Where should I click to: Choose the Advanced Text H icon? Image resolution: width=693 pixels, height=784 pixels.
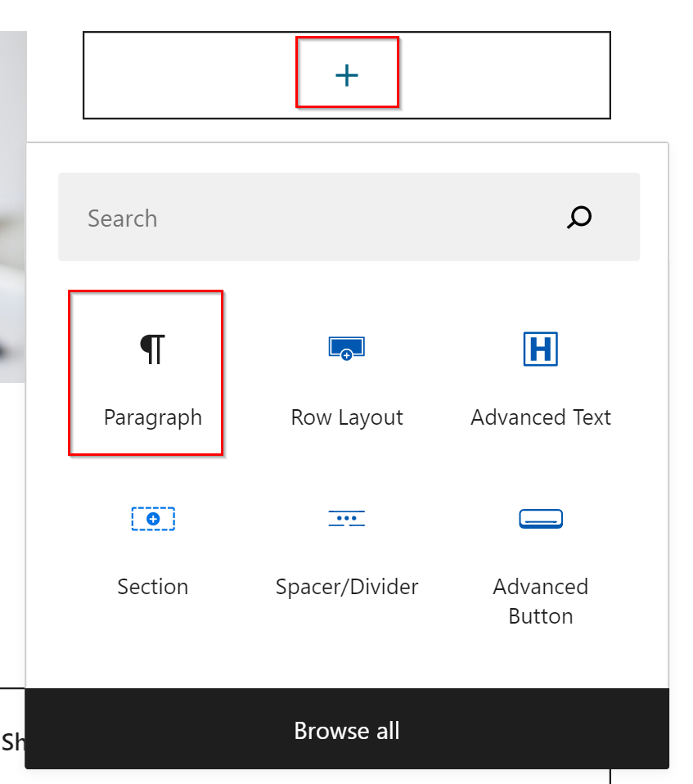pyautogui.click(x=540, y=349)
